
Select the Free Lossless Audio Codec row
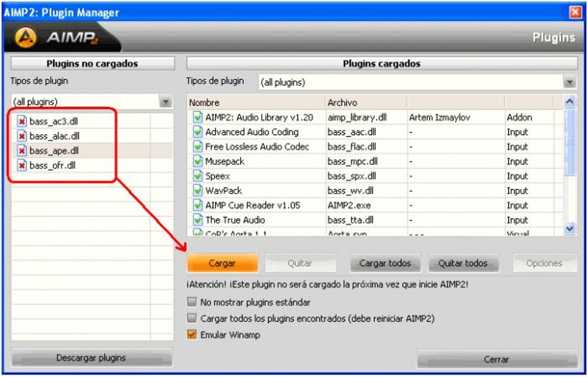[375, 146]
